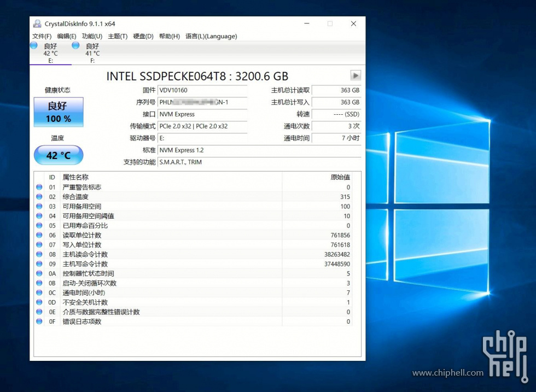Click status orb for attribute 01 严重警告标志
The width and height of the screenshot is (536, 392).
pos(39,187)
